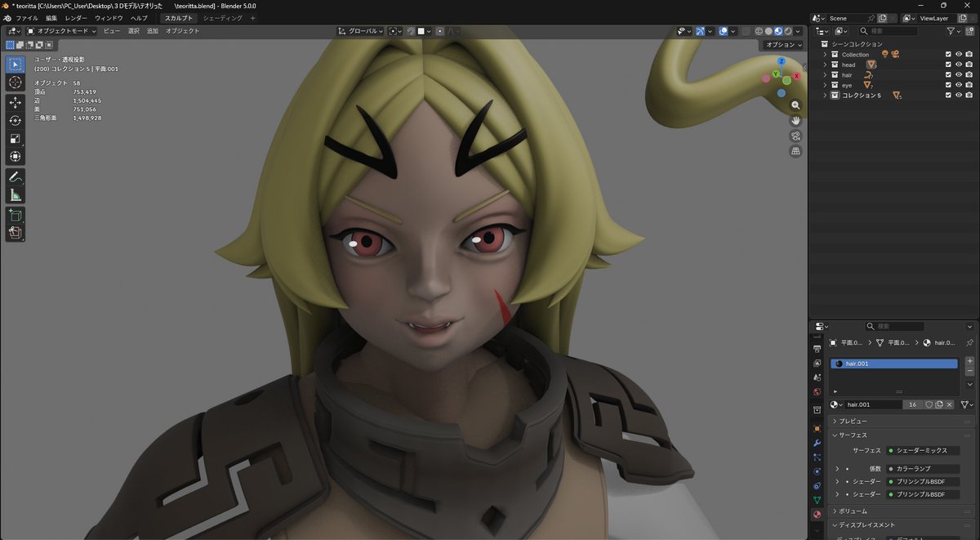980x540 pixels.
Task: Open the Object properties tab icon
Action: pyautogui.click(x=817, y=428)
